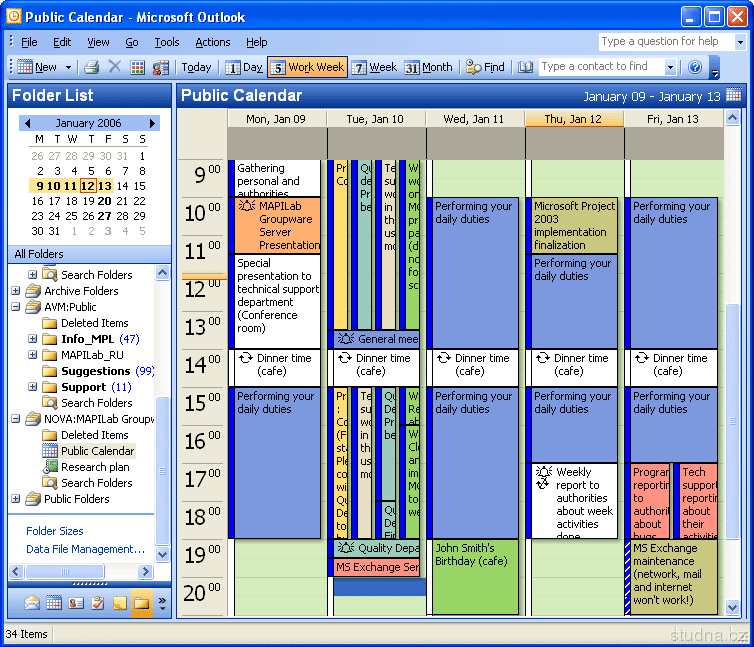Click the calendar's vertical scrollbar
754x647 pixels.
pos(733,400)
